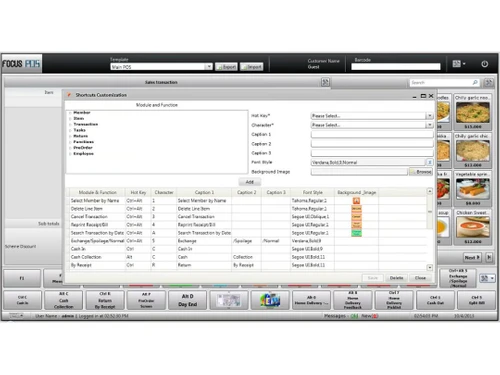Click the Exchange/Spoilage/Normal shortcut button

[458, 278]
